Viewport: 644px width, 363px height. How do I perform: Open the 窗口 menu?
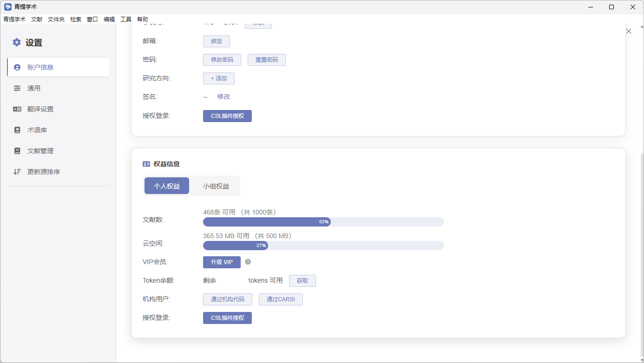coord(92,19)
